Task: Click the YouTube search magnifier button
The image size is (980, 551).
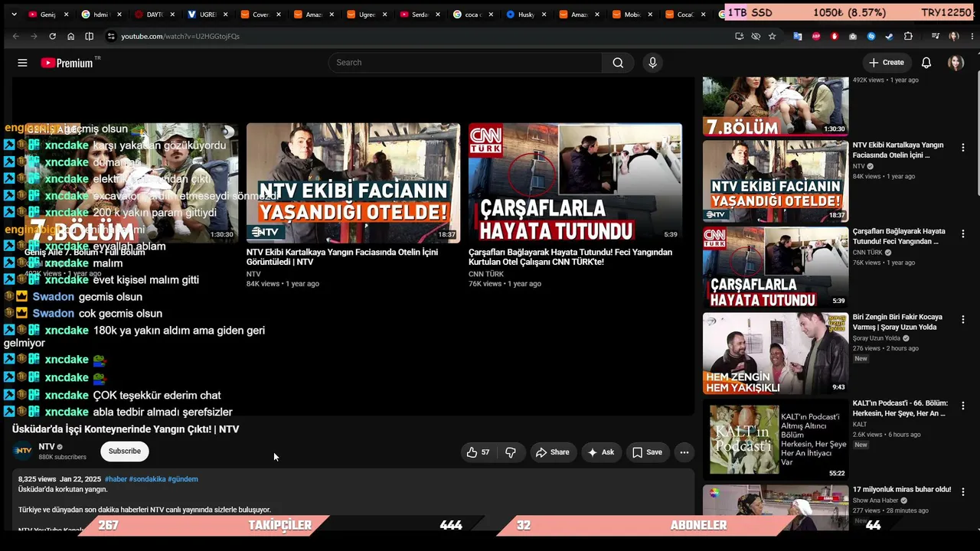Action: point(618,63)
